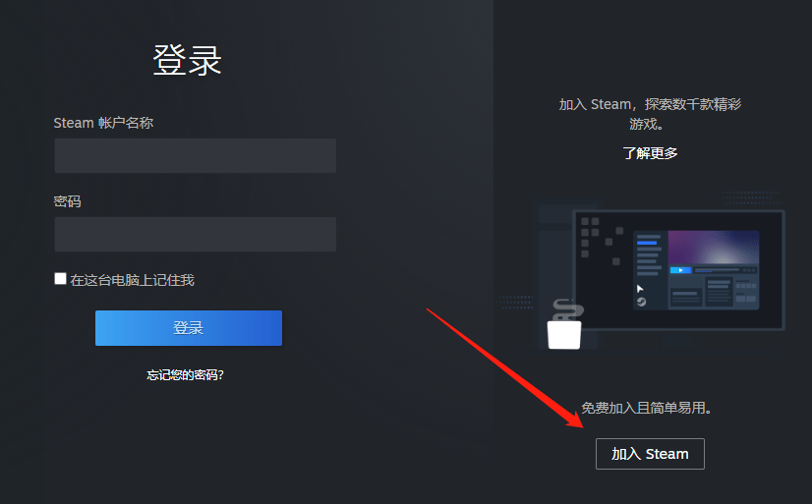Click the blue highlighted sidebar line in the illustration
The width and height of the screenshot is (812, 504).
pos(647,243)
